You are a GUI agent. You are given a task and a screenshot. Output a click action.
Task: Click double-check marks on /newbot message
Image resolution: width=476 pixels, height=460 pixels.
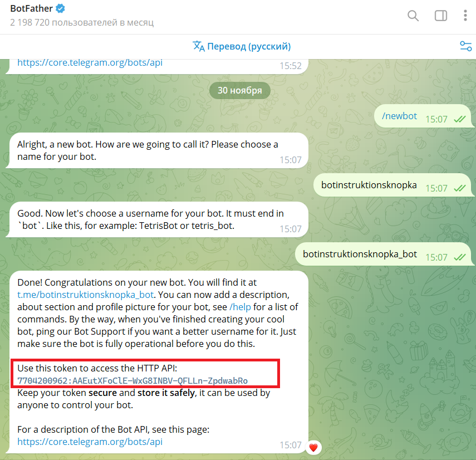coord(460,119)
